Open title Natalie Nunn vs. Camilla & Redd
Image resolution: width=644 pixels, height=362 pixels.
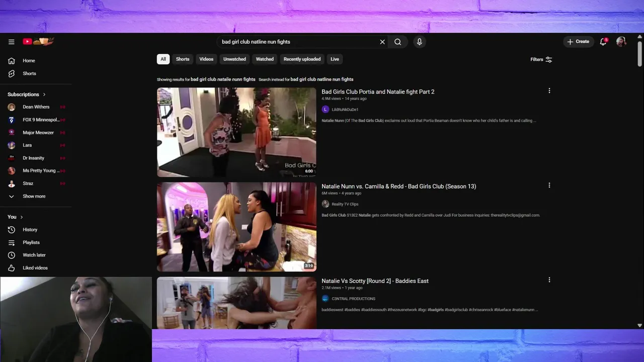point(399,187)
